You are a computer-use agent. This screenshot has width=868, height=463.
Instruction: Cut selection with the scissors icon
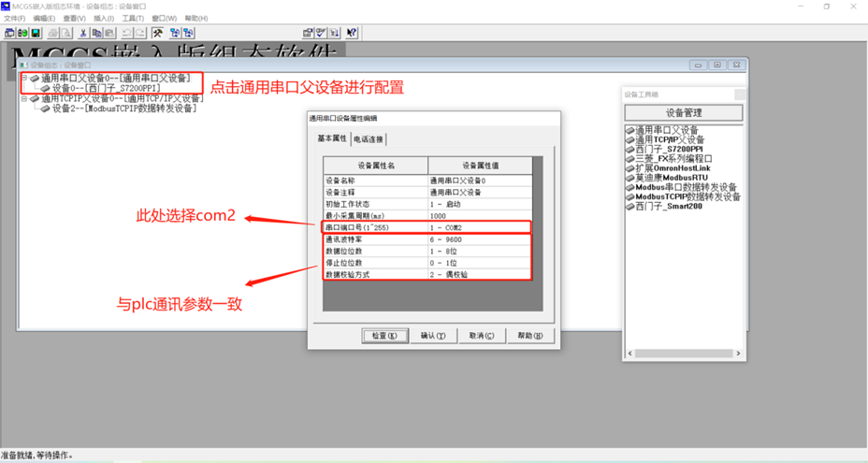click(83, 34)
